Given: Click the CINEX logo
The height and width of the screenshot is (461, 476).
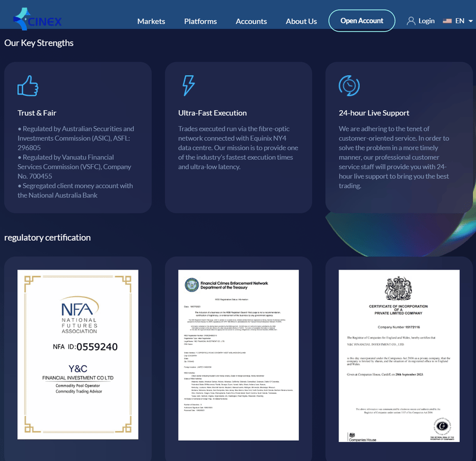Looking at the screenshot, I should (37, 19).
